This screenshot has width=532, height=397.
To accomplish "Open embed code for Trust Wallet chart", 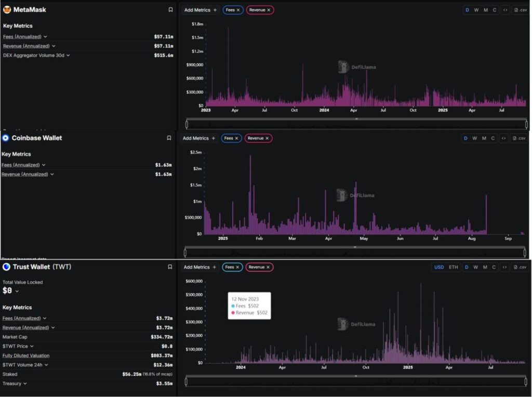I will (x=504, y=267).
